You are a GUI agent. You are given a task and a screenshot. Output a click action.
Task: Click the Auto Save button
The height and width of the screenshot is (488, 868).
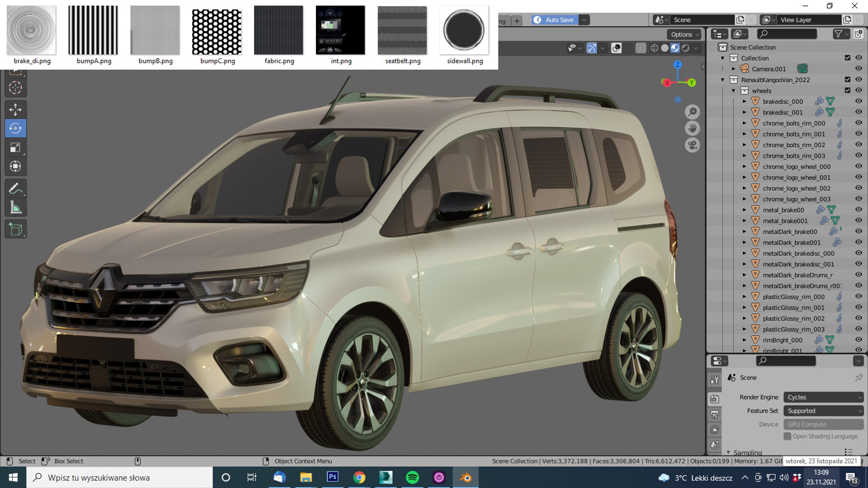click(x=555, y=20)
